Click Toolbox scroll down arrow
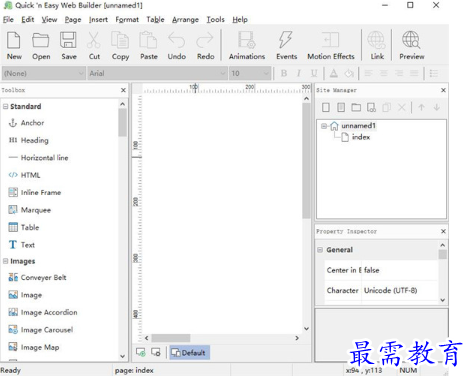Screen dimensions: 471x385 point(122,356)
